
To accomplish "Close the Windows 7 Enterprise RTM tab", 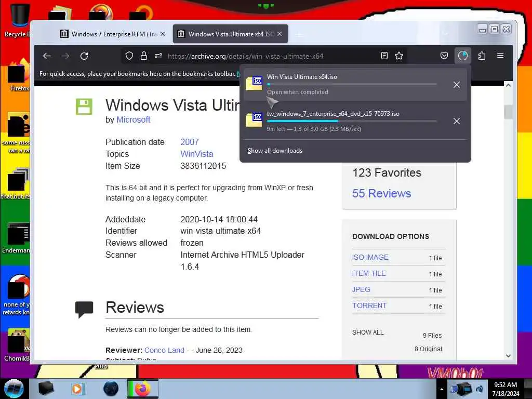I will pos(163,34).
